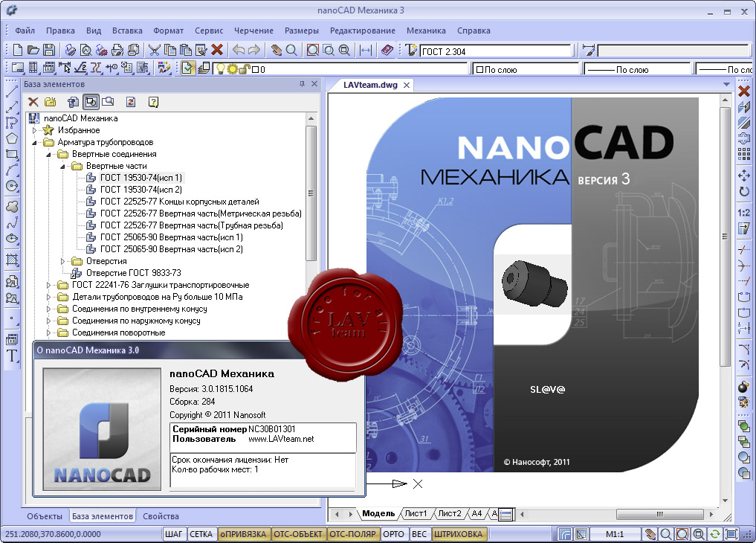The image size is (756, 543).
Task: Select the Line drawing tool in left toolbar
Action: pyautogui.click(x=12, y=91)
